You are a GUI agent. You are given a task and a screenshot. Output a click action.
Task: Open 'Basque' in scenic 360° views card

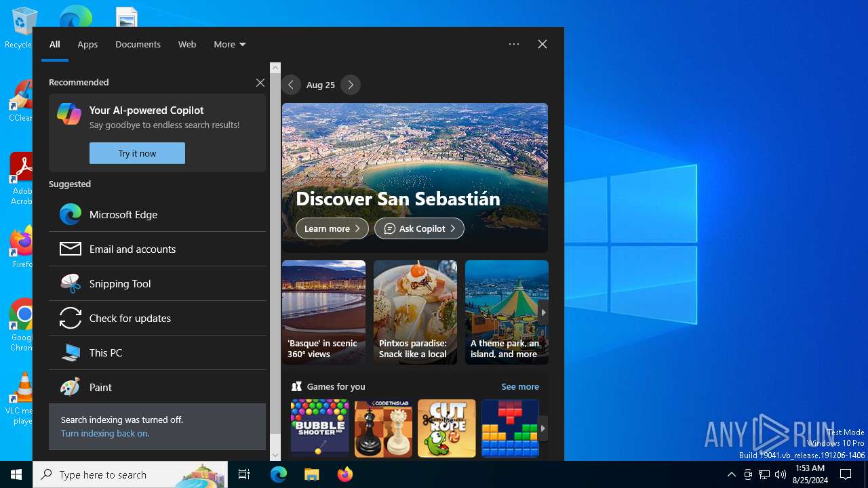click(323, 312)
